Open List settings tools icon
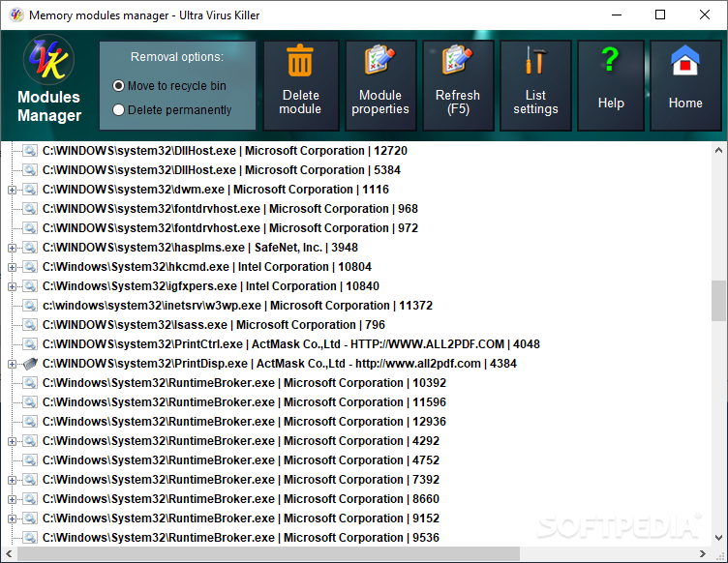This screenshot has width=728, height=563. click(534, 60)
